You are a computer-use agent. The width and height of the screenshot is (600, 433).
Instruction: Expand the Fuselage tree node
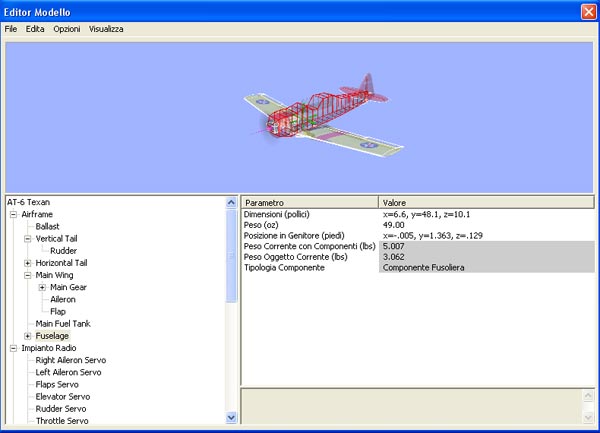click(x=28, y=336)
